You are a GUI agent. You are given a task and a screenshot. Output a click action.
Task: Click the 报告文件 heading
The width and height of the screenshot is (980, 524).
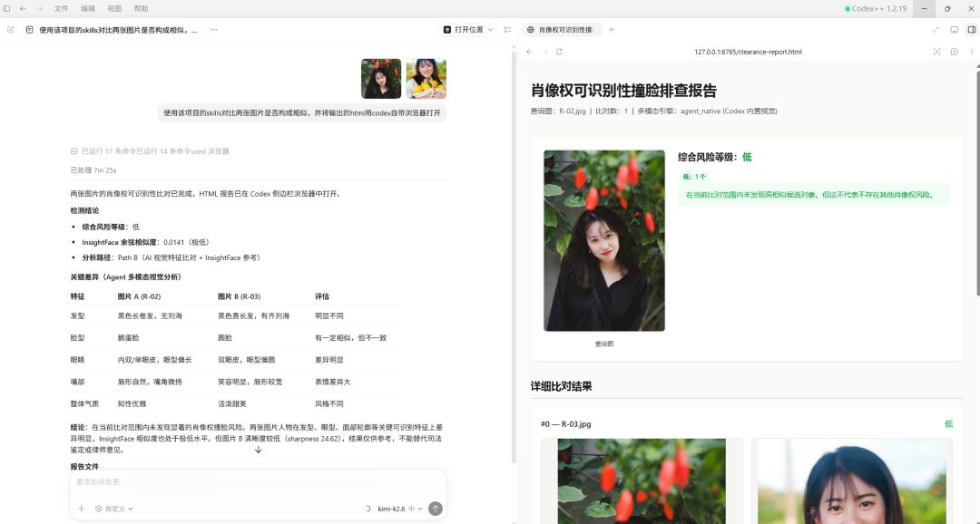click(84, 467)
